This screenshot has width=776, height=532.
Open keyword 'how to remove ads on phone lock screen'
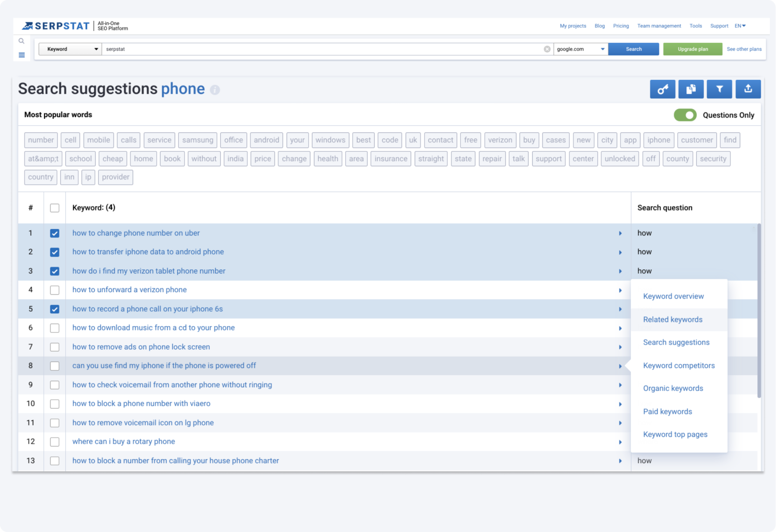pyautogui.click(x=141, y=347)
